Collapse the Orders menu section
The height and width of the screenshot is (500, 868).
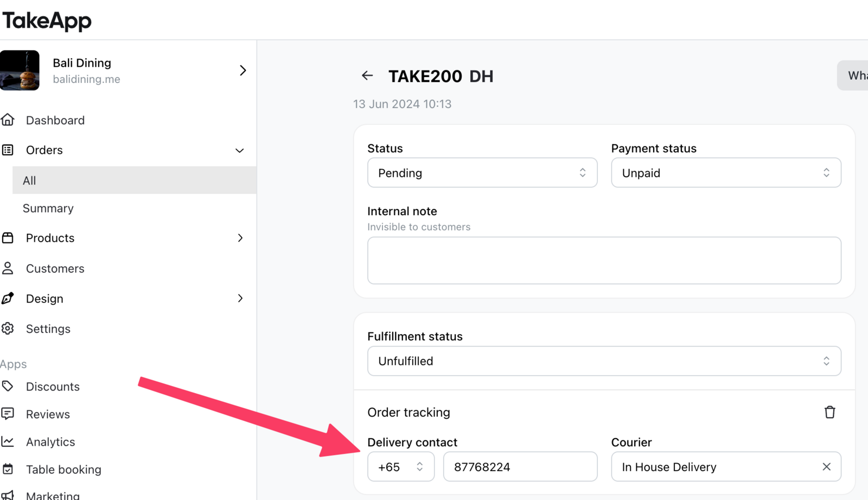[239, 150]
